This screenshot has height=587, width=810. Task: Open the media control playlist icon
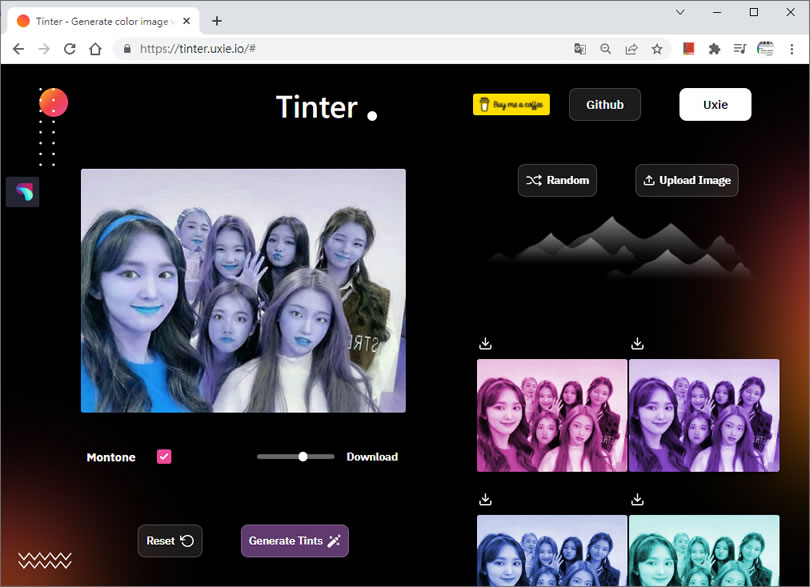pyautogui.click(x=740, y=49)
